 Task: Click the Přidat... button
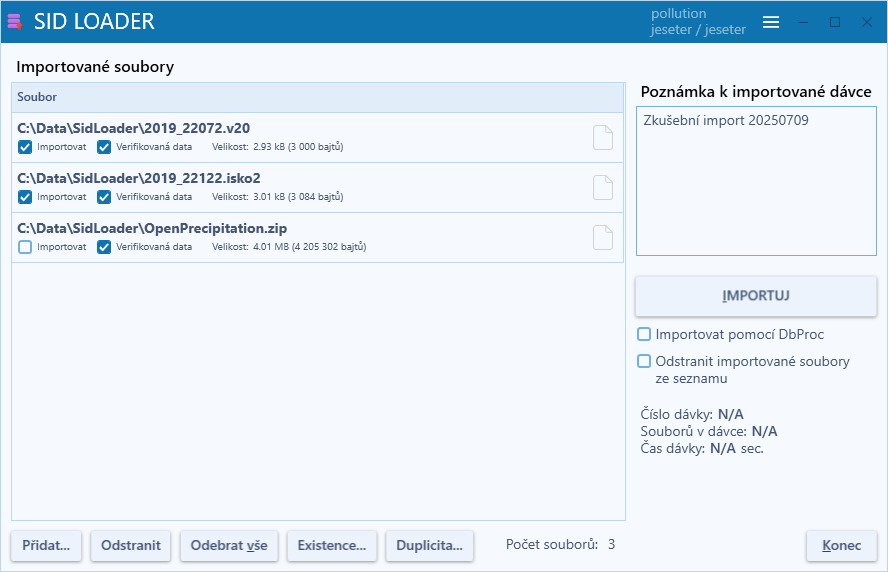pos(47,545)
